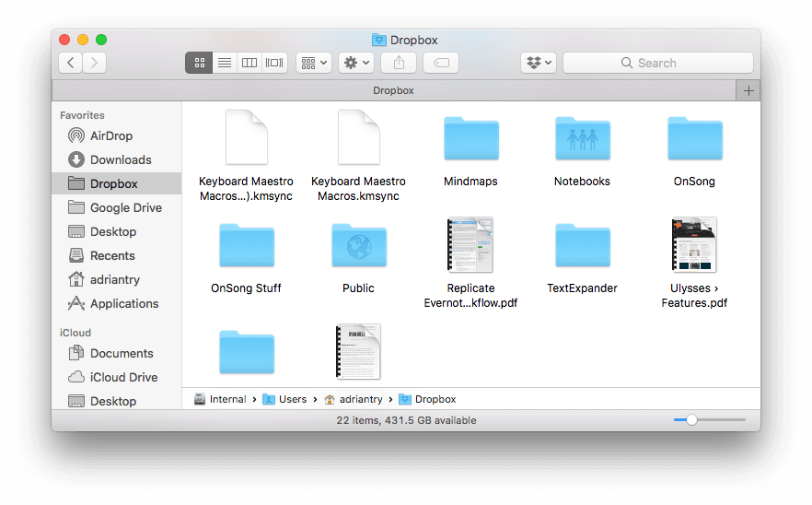Open AirDrop in the sidebar
This screenshot has width=812, height=505.
[117, 135]
